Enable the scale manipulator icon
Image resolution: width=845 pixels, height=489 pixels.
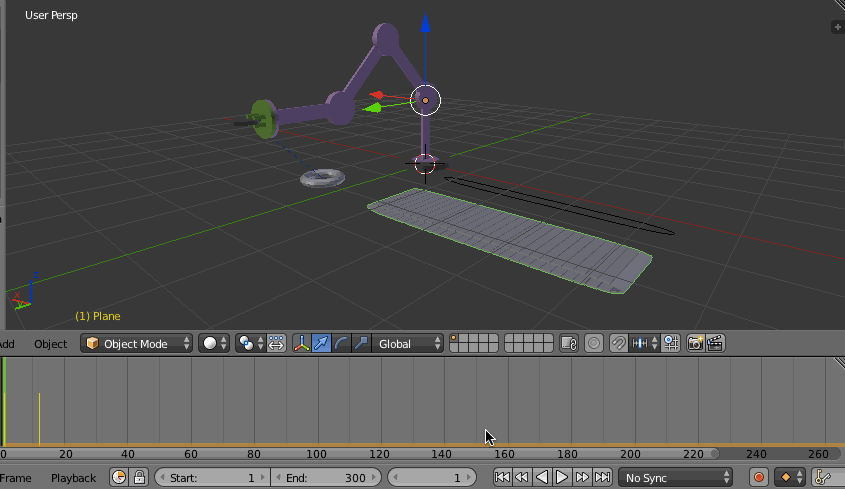point(361,343)
